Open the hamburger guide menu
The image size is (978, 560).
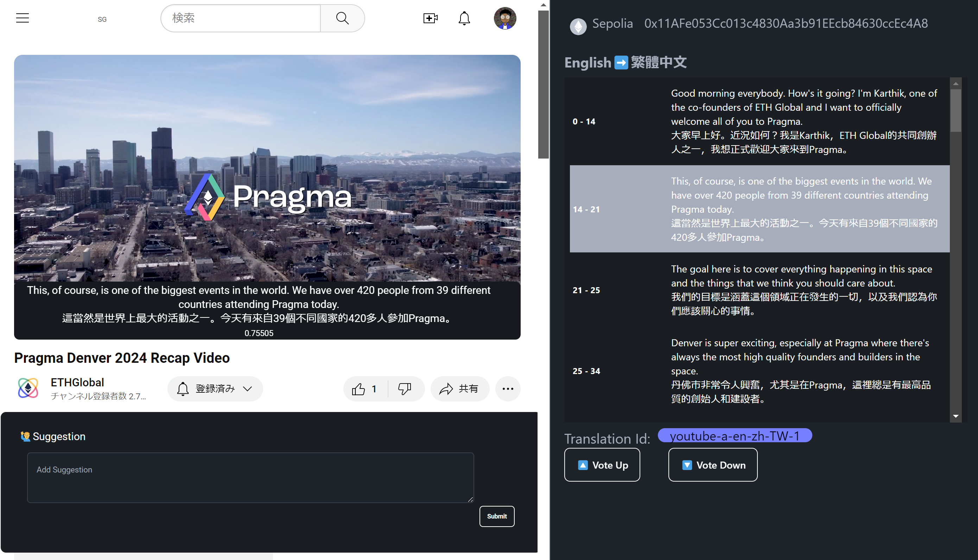(x=22, y=18)
